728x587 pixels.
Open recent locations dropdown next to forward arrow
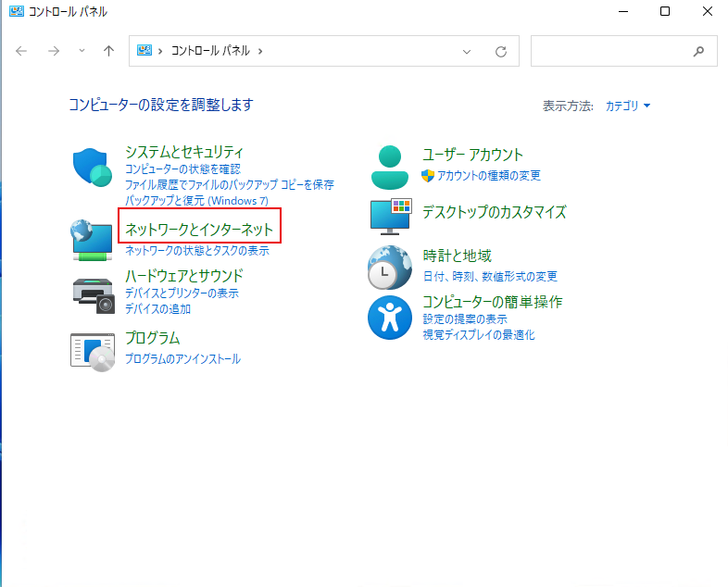click(x=82, y=51)
